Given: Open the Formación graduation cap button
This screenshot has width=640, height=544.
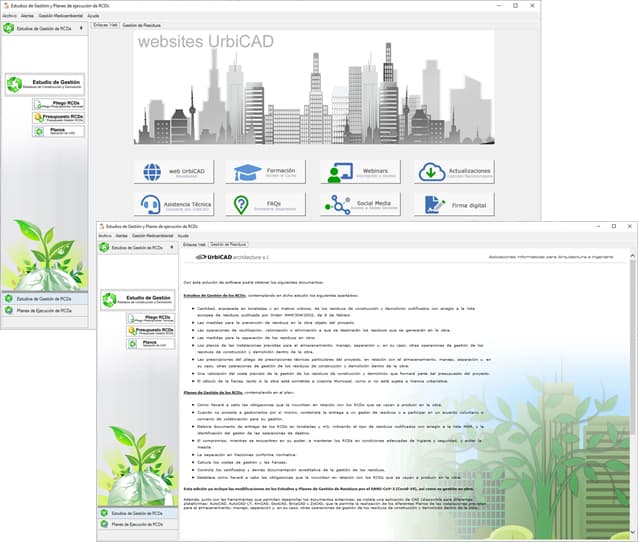Looking at the screenshot, I should [265, 172].
